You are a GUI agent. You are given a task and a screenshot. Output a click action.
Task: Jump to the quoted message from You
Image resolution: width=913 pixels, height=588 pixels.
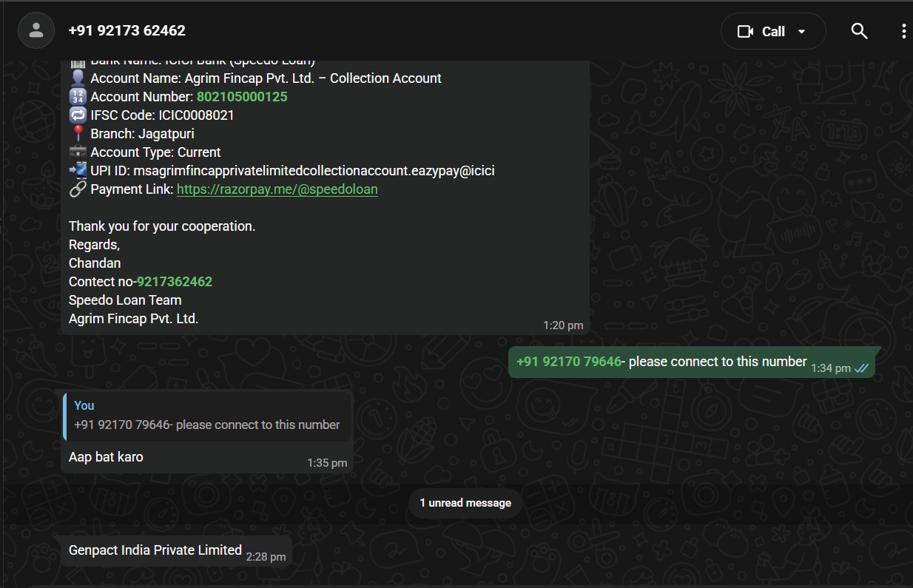coord(207,416)
